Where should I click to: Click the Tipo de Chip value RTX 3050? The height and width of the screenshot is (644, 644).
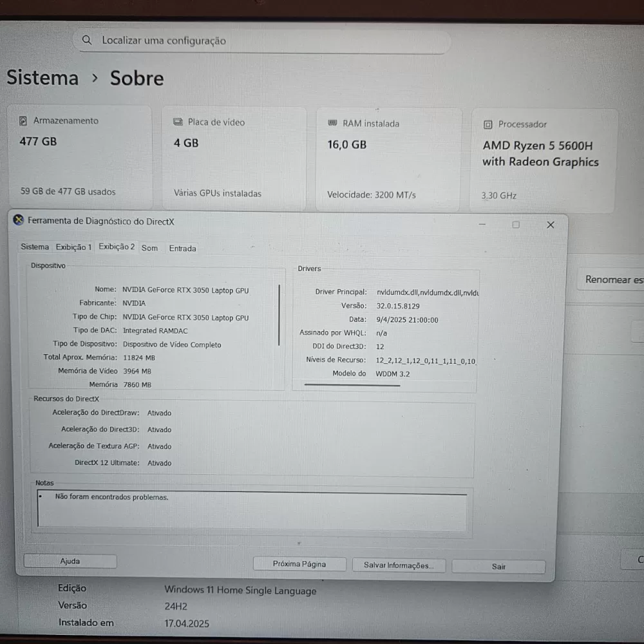[185, 317]
